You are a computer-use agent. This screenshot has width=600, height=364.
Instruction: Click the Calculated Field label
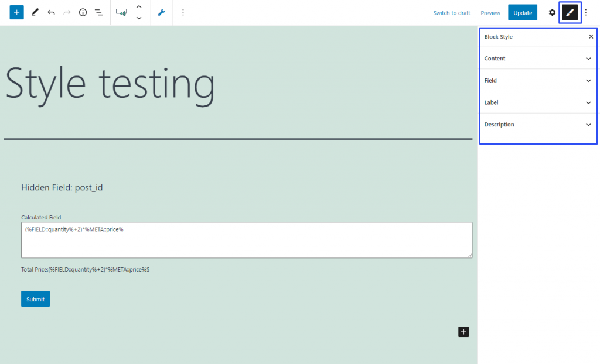(x=41, y=217)
